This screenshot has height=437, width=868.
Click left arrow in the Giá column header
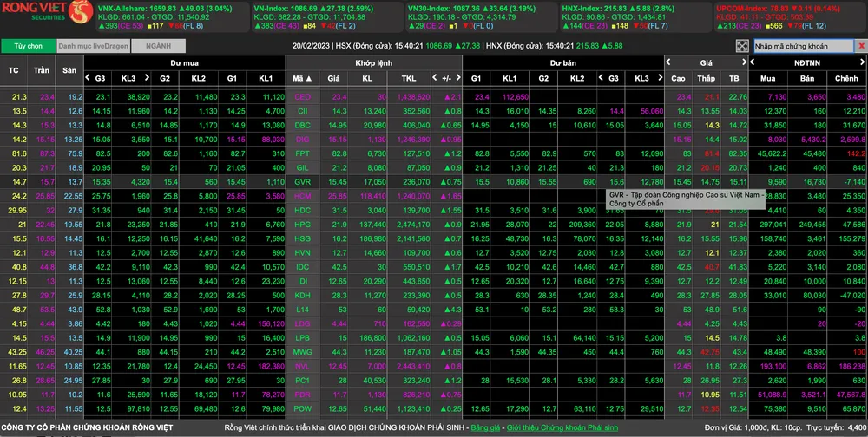coord(669,62)
